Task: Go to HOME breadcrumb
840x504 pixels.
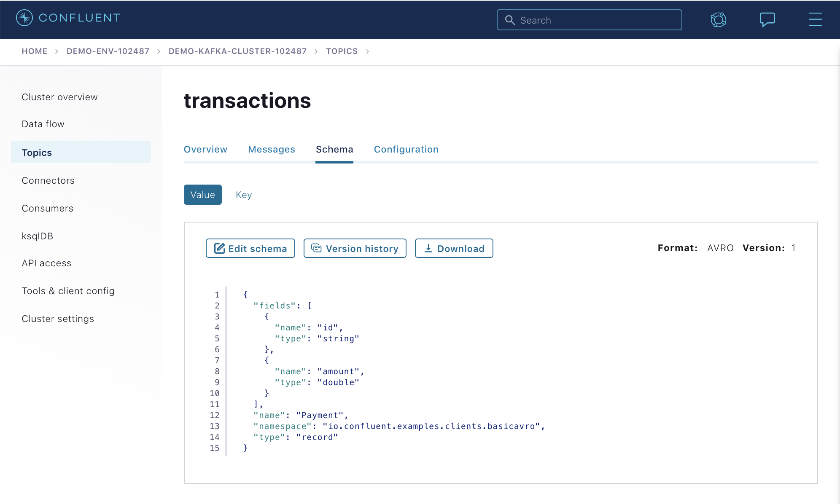Action: (35, 51)
